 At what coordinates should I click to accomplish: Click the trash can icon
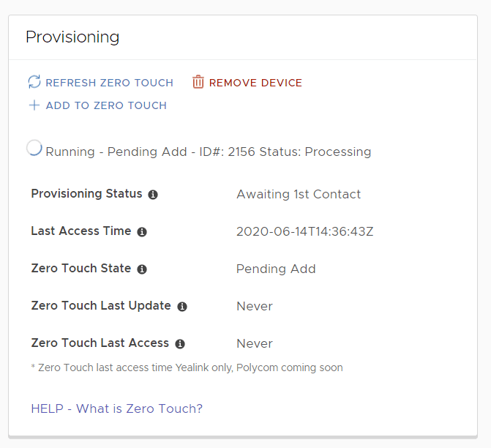(x=198, y=82)
